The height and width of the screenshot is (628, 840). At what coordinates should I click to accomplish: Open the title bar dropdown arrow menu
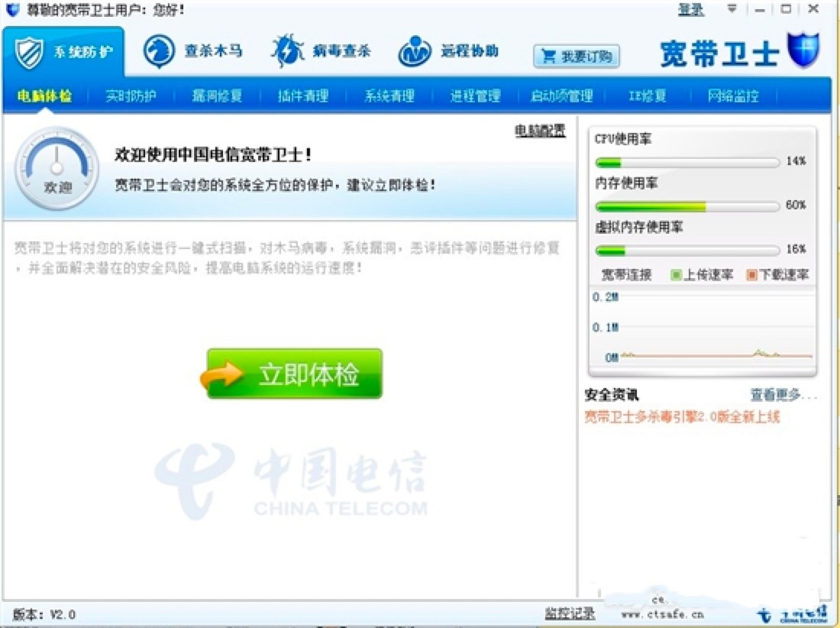pos(732,8)
